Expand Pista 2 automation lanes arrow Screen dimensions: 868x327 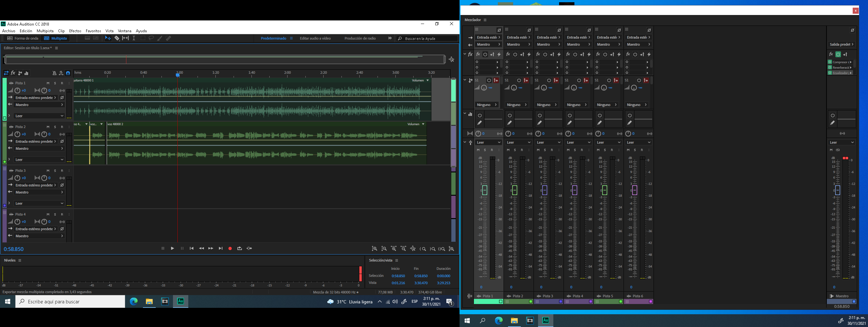pyautogui.click(x=9, y=159)
